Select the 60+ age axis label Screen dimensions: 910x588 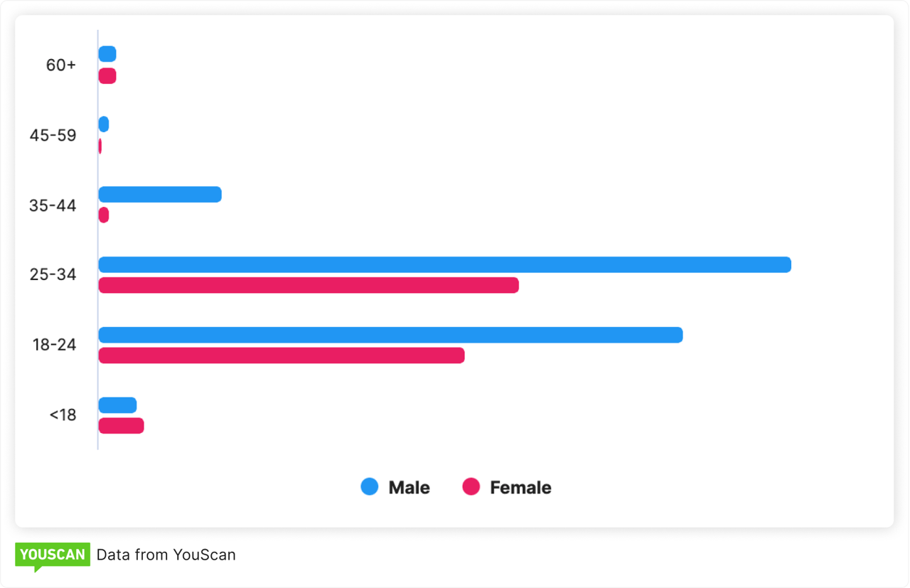[60, 65]
